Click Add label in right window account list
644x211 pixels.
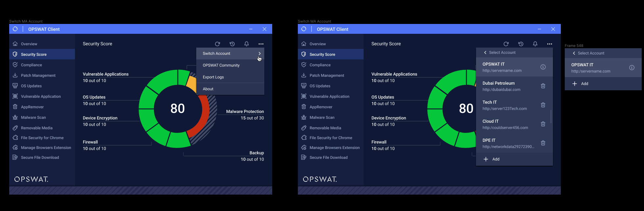coord(496,159)
